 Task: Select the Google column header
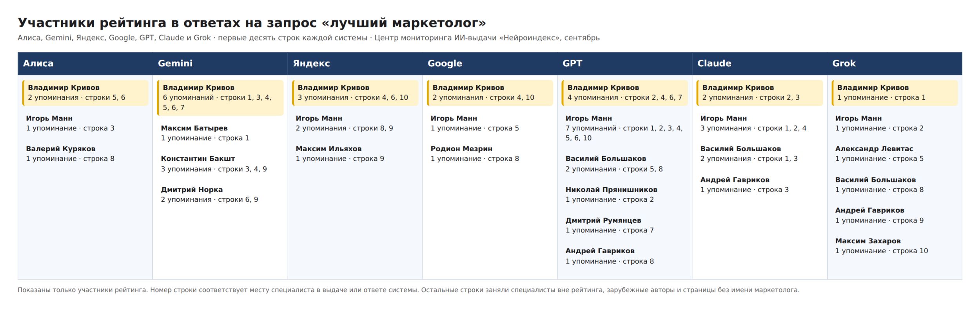(490, 63)
